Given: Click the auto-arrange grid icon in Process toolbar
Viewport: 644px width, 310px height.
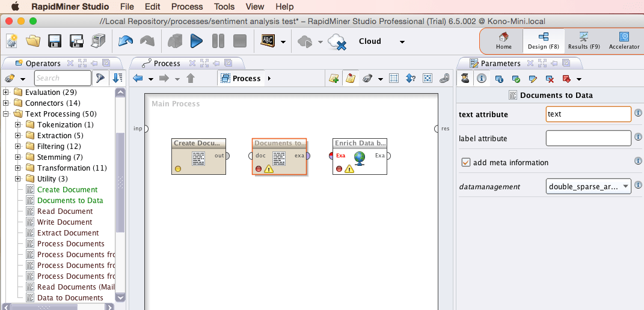Looking at the screenshot, I should (393, 78).
